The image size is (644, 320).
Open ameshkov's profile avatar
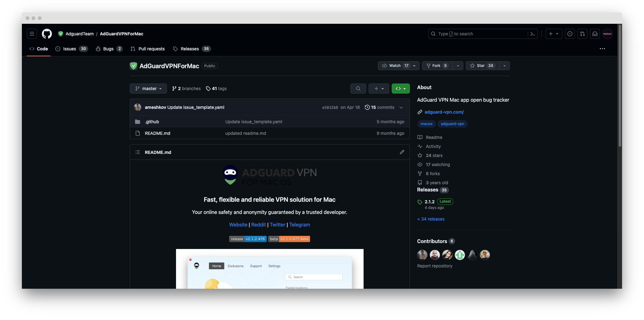tap(138, 107)
